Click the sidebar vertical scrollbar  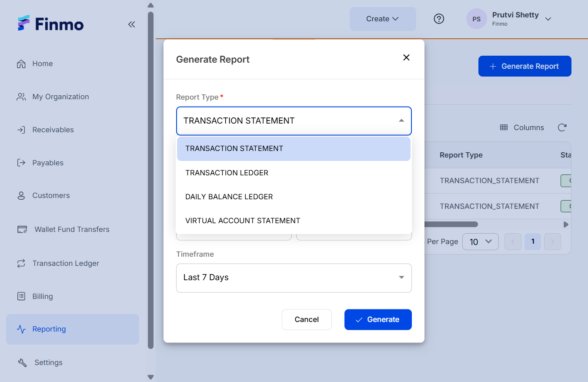pos(150,180)
